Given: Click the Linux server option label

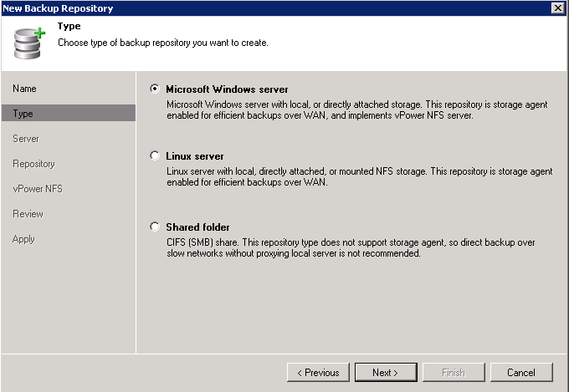Looking at the screenshot, I should (194, 156).
